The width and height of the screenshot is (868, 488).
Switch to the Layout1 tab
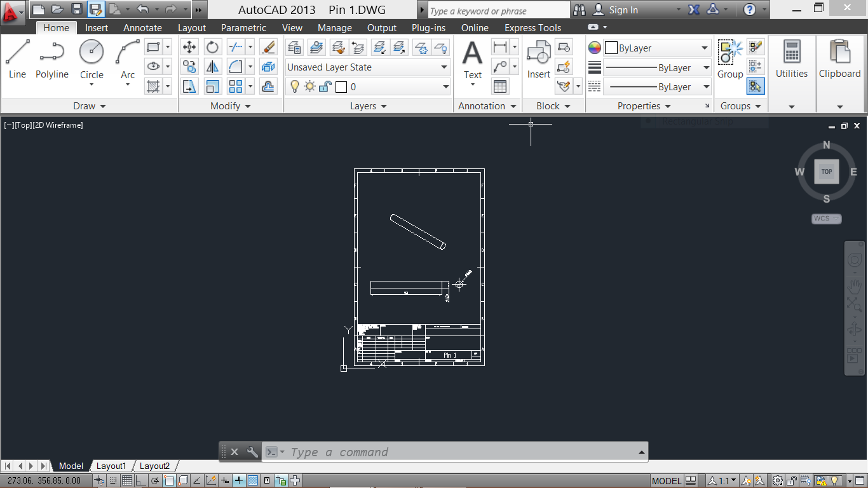click(x=111, y=466)
